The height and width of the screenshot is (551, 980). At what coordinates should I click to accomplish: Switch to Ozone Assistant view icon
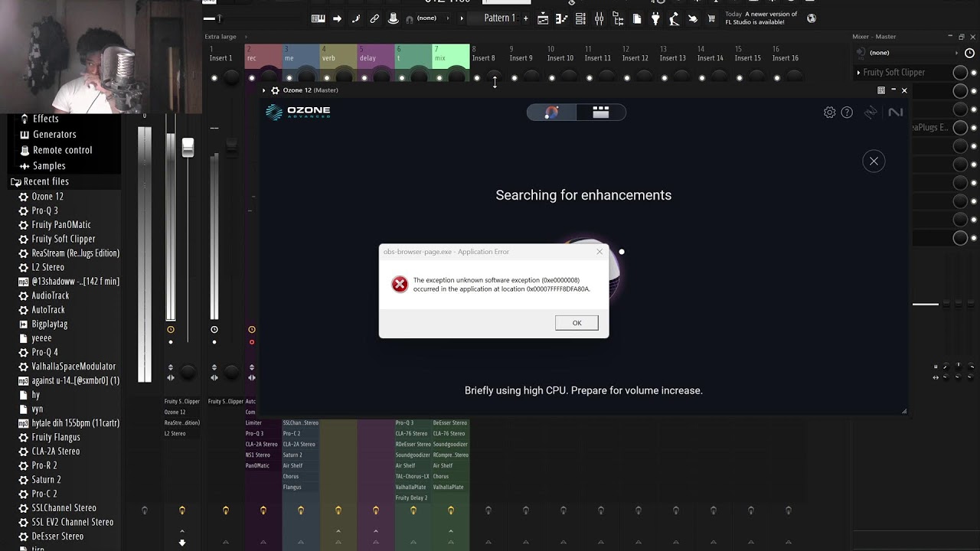click(x=551, y=112)
